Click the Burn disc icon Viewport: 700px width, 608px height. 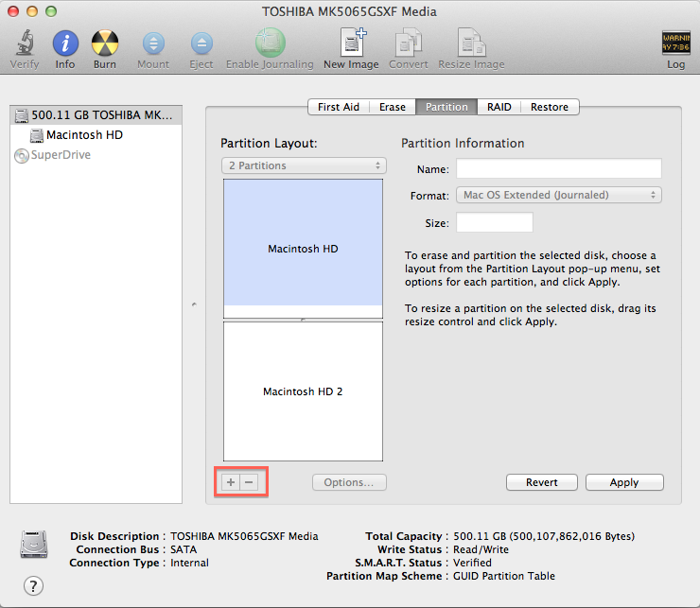105,43
